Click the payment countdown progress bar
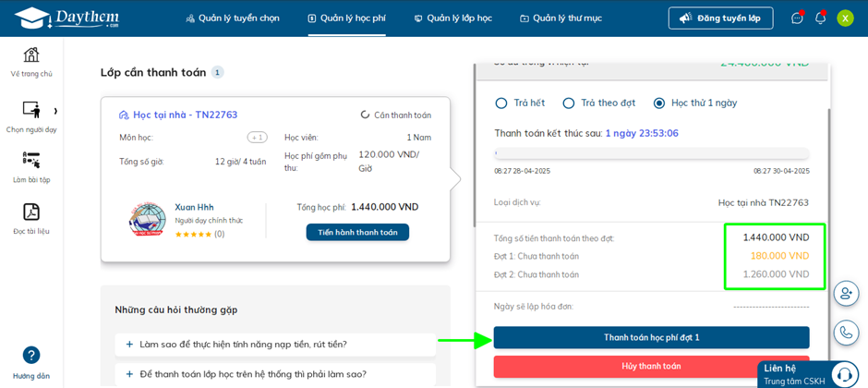This screenshot has width=868, height=388. click(652, 153)
